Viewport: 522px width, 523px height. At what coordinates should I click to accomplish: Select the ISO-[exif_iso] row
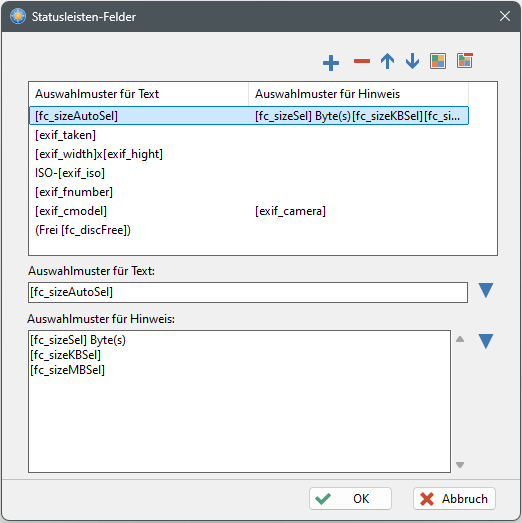click(249, 173)
